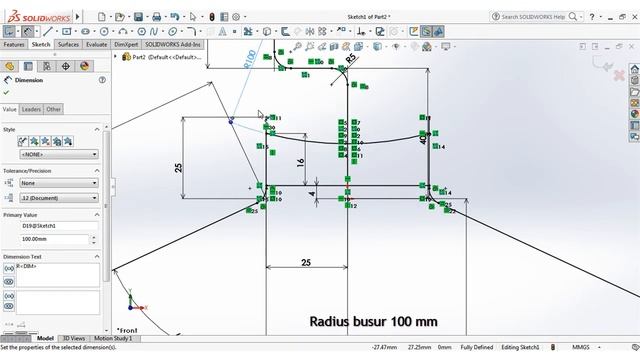Increase primary value with stepper arrow
640x360 pixels.
(x=94, y=237)
